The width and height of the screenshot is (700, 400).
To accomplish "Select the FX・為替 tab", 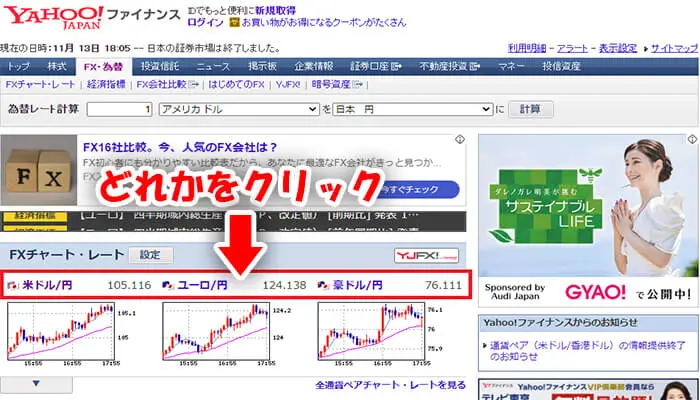I will tap(104, 67).
